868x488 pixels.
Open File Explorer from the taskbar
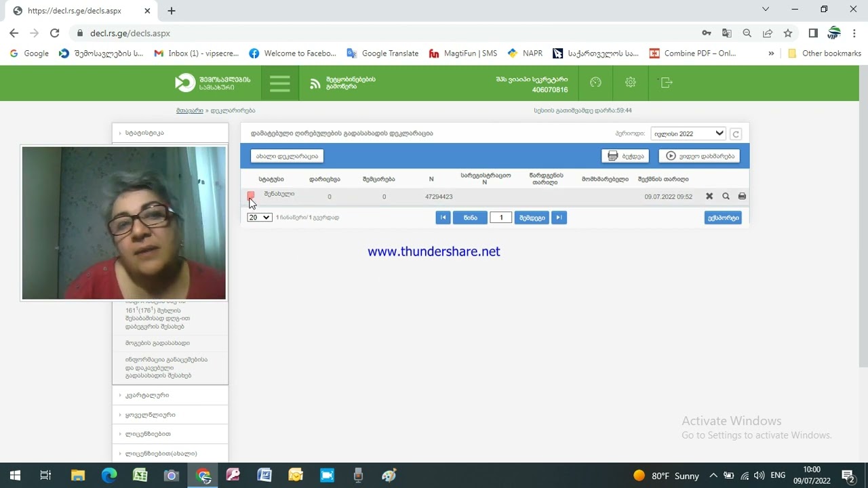pos(78,476)
